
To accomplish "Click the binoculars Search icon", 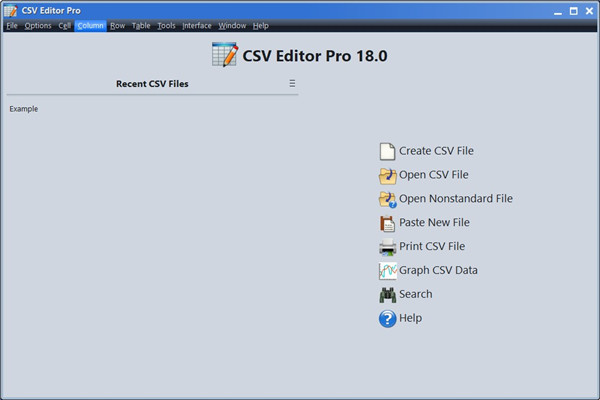I will click(387, 295).
